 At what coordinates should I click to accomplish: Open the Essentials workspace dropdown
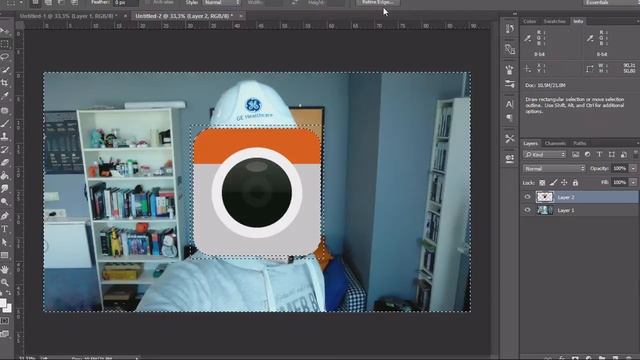pyautogui.click(x=611, y=2)
